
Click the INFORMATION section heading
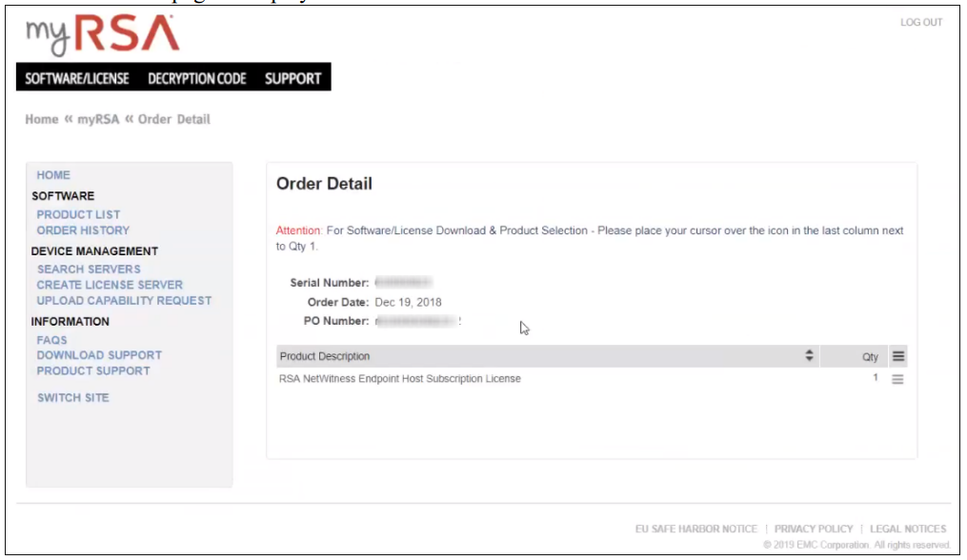tap(70, 321)
